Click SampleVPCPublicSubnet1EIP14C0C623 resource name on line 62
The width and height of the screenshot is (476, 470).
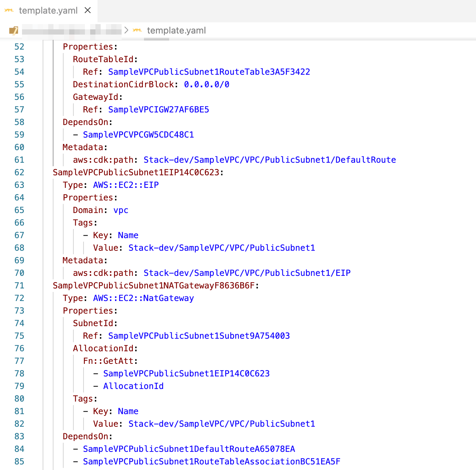click(136, 172)
